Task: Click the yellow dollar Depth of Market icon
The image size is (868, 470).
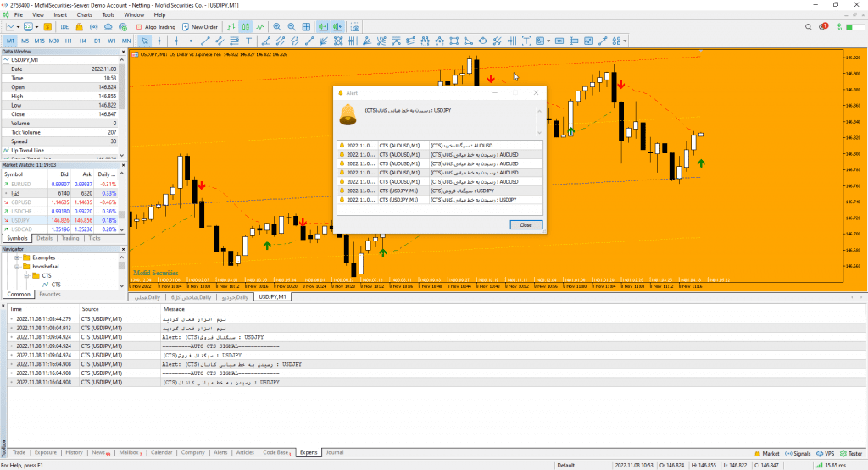Action: [x=47, y=26]
